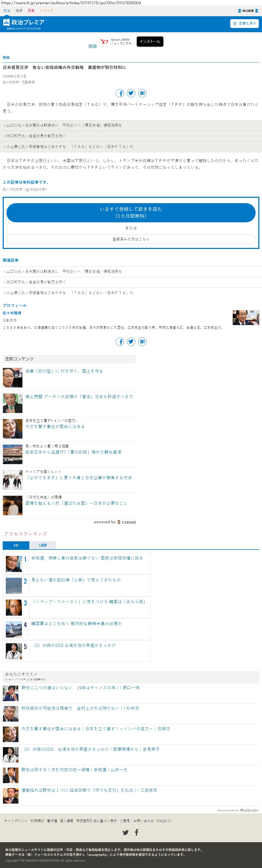
Task: Select the 1日 ranking tab
Action: tap(16, 545)
